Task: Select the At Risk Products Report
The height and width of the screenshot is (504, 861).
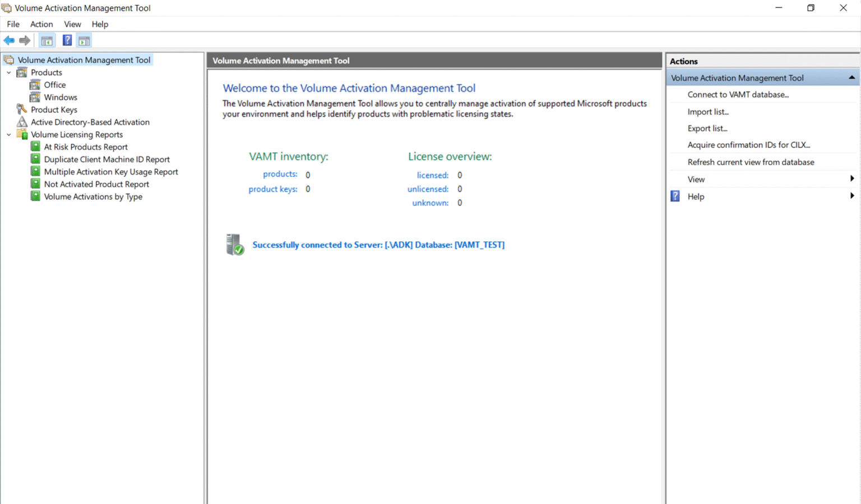Action: pyautogui.click(x=86, y=146)
